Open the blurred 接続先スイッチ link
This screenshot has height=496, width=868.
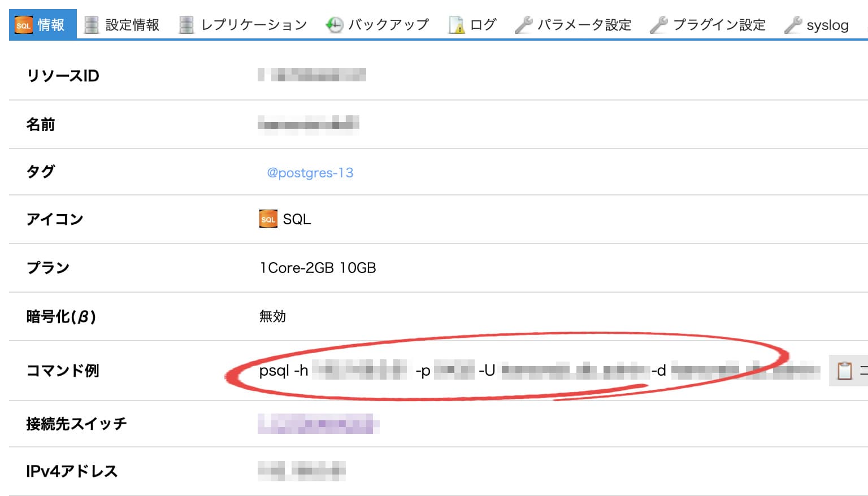point(318,424)
